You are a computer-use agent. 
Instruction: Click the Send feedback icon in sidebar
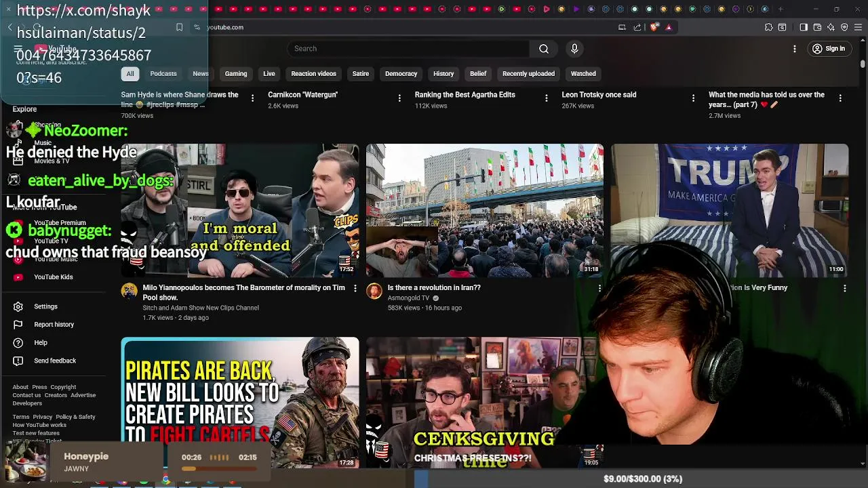[18, 361]
